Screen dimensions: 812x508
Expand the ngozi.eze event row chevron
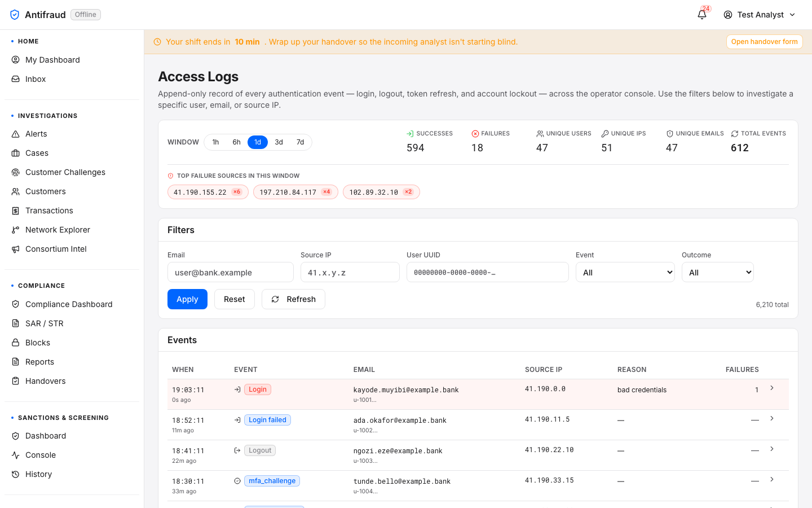772,449
